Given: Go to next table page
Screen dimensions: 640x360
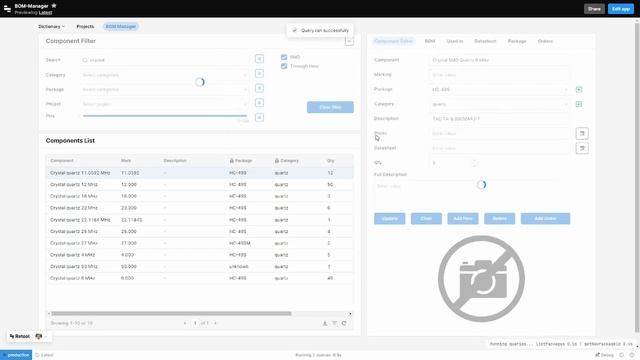Looking at the screenshot, I should click(x=216, y=323).
